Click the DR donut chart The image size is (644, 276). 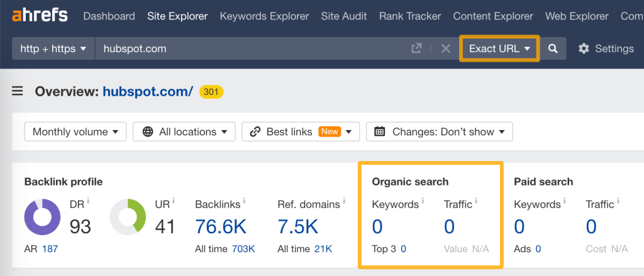coord(42,217)
